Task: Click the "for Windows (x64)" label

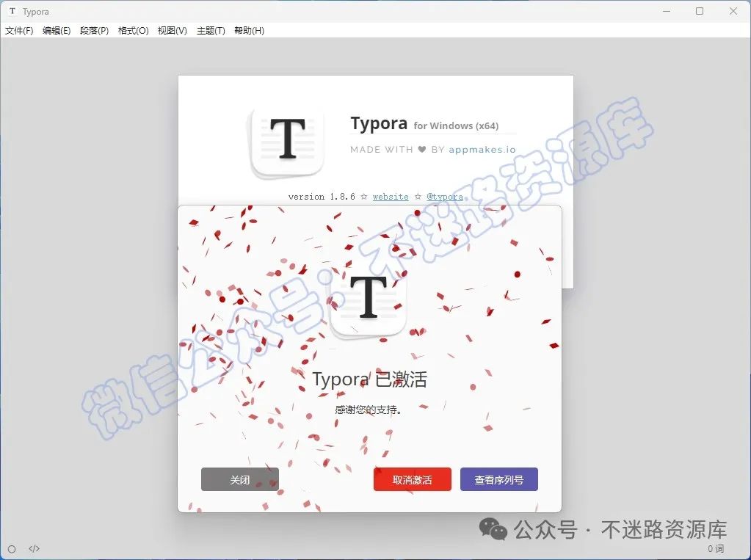Action: (x=456, y=126)
